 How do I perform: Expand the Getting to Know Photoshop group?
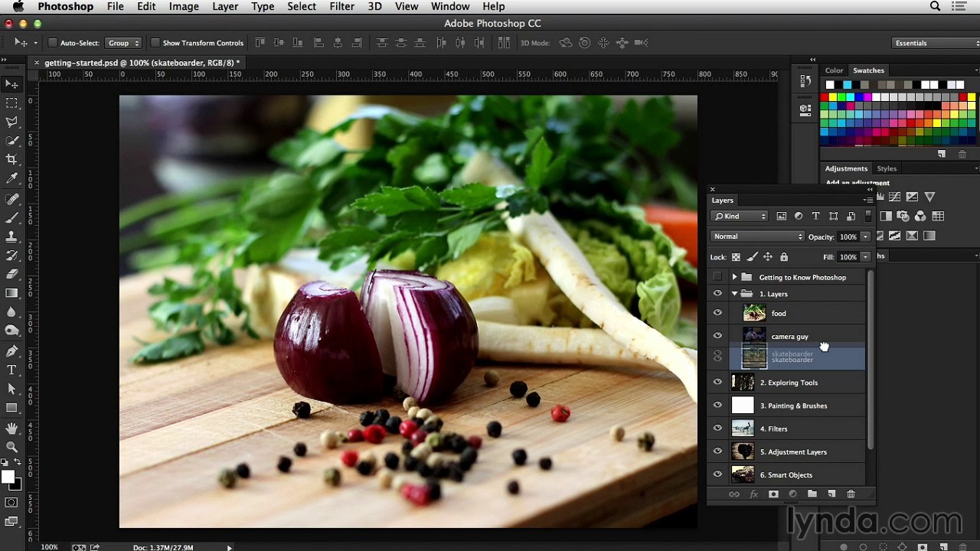[x=734, y=277]
